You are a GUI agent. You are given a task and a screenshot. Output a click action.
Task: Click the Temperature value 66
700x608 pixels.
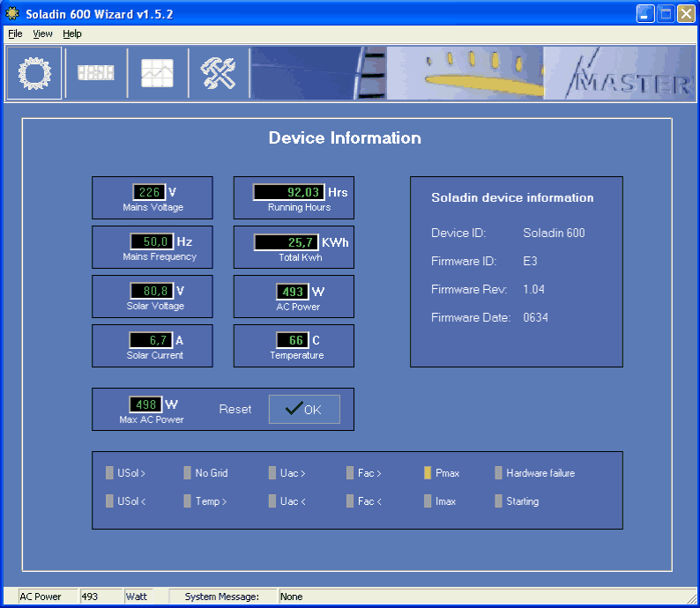coord(293,340)
